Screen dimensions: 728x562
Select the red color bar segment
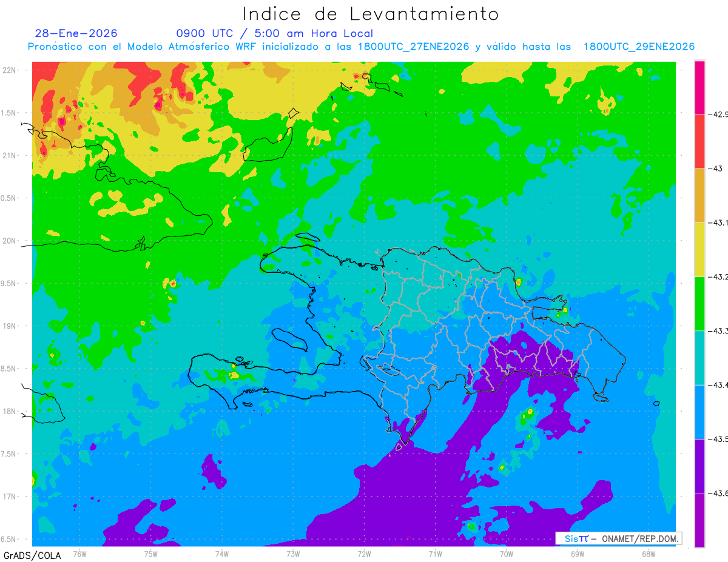[x=699, y=141]
